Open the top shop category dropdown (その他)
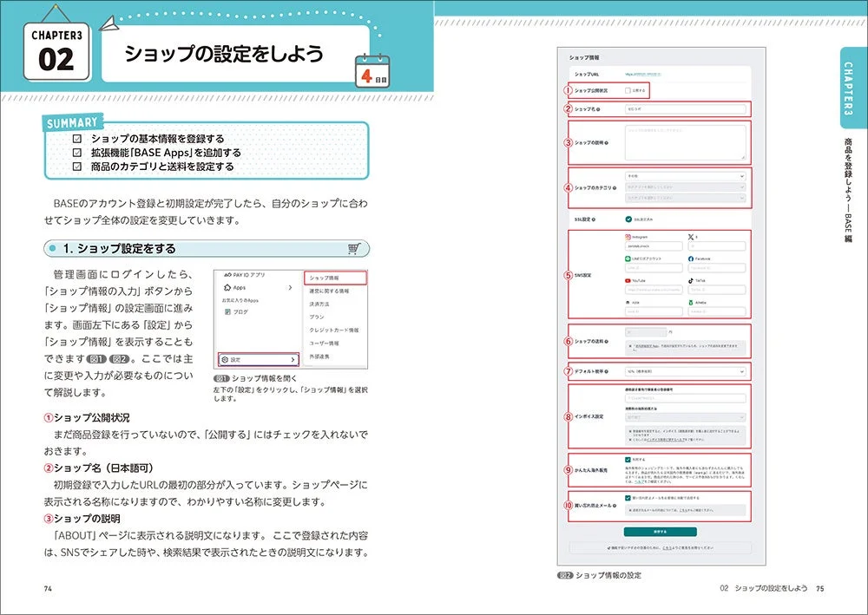The image size is (868, 615). [686, 176]
